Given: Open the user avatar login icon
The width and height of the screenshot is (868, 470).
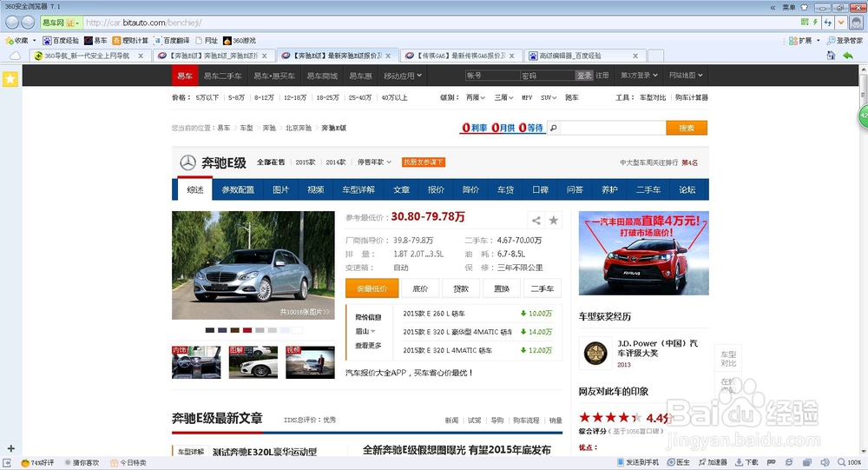Looking at the screenshot, I should [856, 23].
